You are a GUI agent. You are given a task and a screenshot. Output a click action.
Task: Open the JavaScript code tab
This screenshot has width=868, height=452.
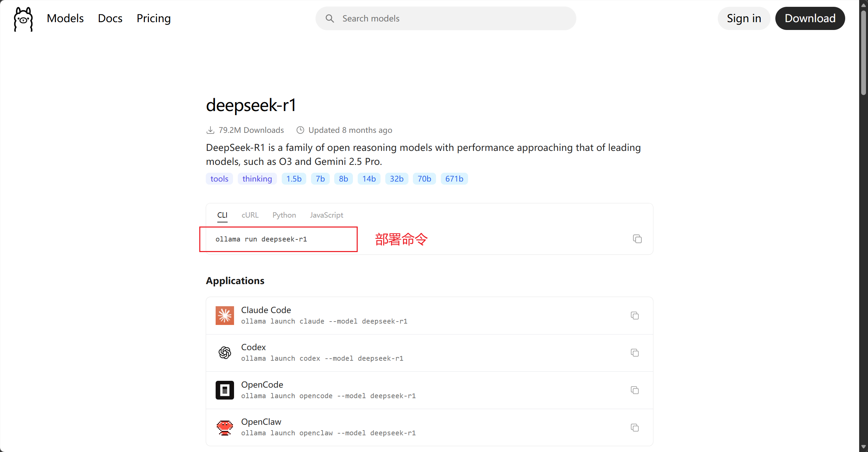pos(326,215)
